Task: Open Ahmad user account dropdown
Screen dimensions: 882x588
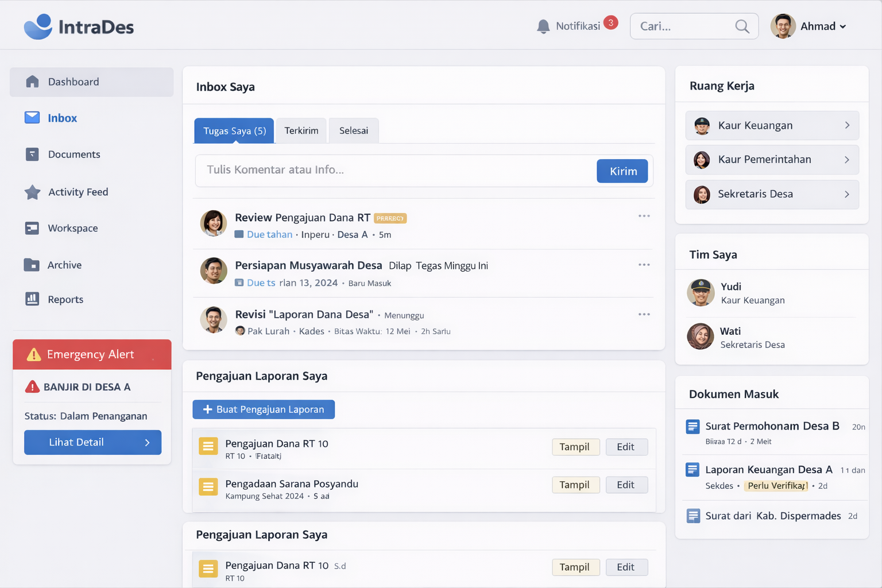Action: click(x=810, y=26)
